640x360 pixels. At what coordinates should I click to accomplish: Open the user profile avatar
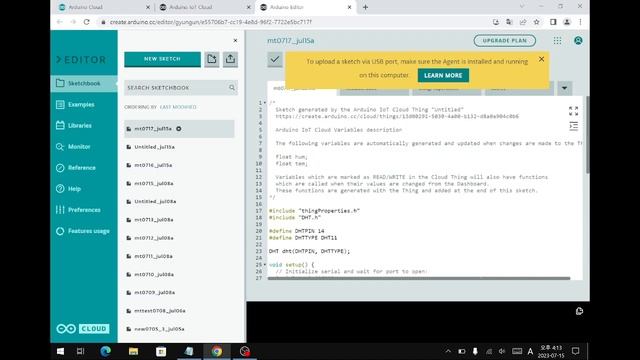point(578,40)
